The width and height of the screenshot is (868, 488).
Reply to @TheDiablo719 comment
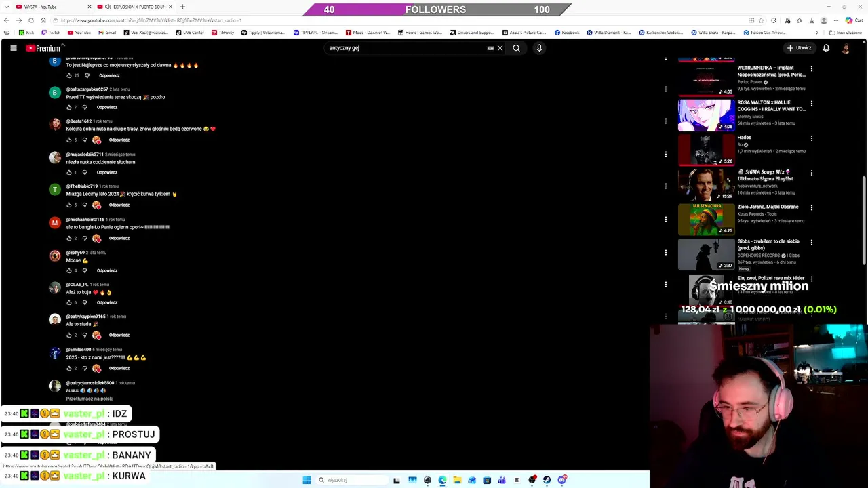pyautogui.click(x=119, y=205)
